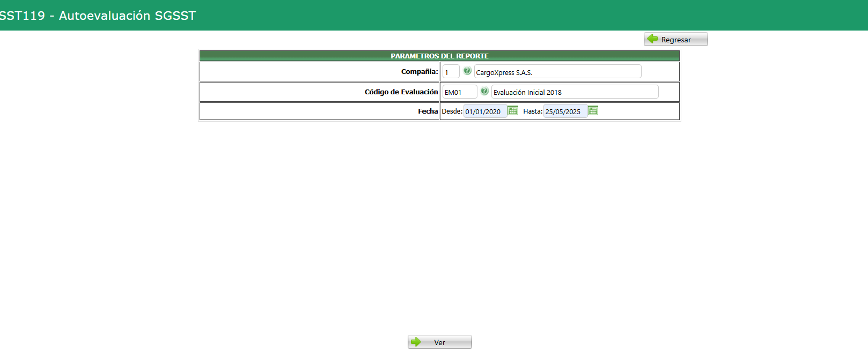Click the Hasta: label text
Screen dimensions: 868x359
point(533,111)
